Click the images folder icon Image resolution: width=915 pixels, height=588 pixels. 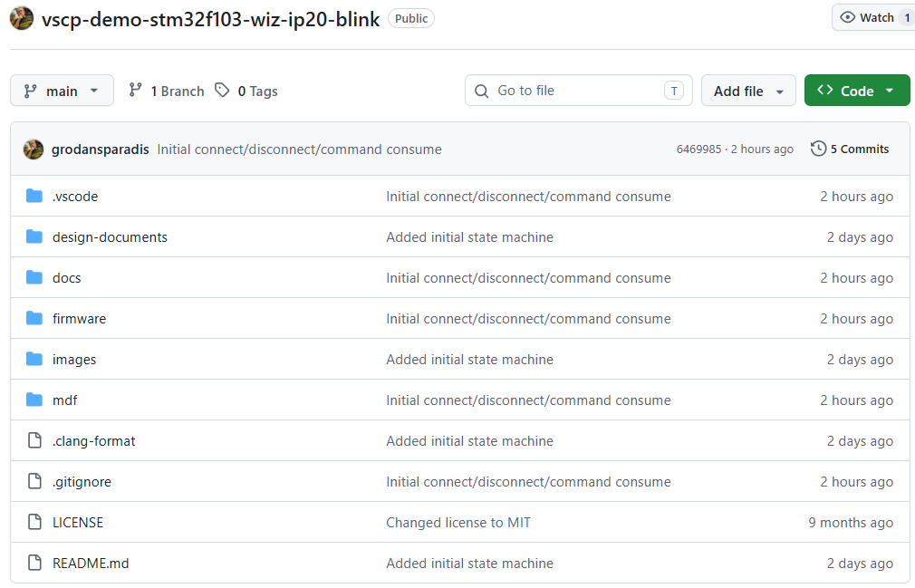point(34,360)
